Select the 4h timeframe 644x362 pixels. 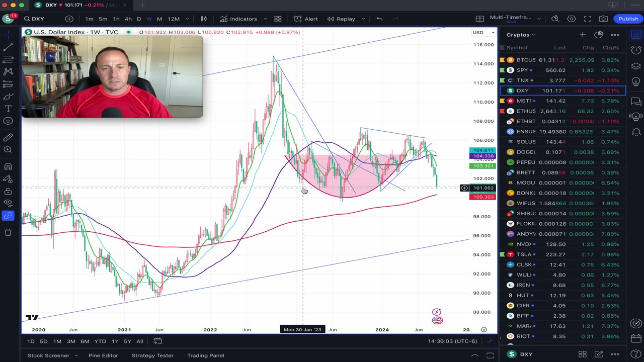pyautogui.click(x=128, y=19)
